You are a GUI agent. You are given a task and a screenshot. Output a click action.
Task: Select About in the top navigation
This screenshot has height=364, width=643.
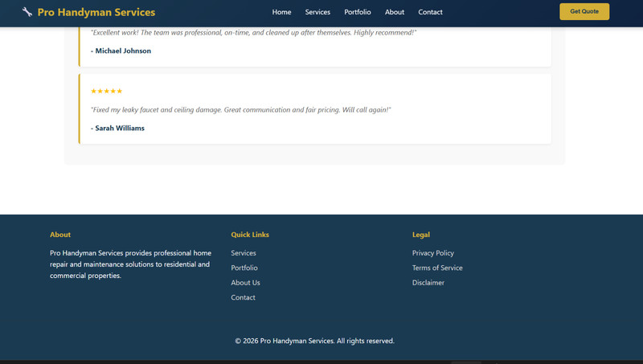coord(394,12)
